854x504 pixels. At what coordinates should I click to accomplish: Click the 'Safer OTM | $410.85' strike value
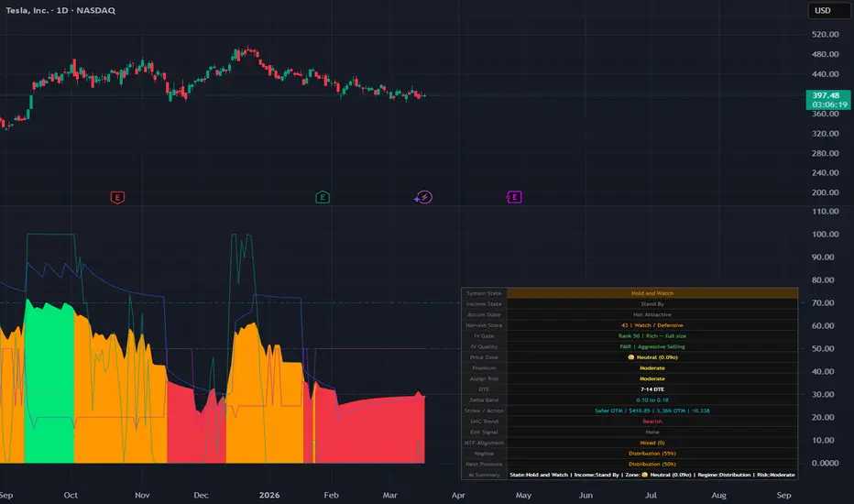651,411
